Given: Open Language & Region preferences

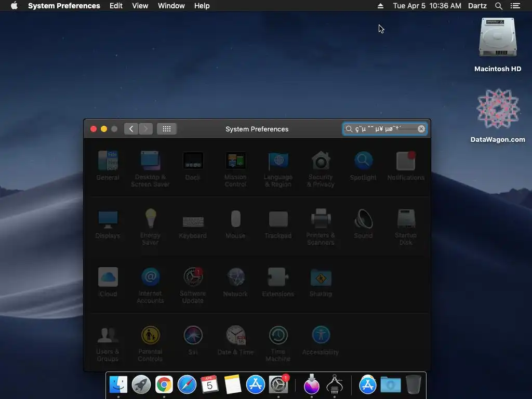Looking at the screenshot, I should pos(278,169).
